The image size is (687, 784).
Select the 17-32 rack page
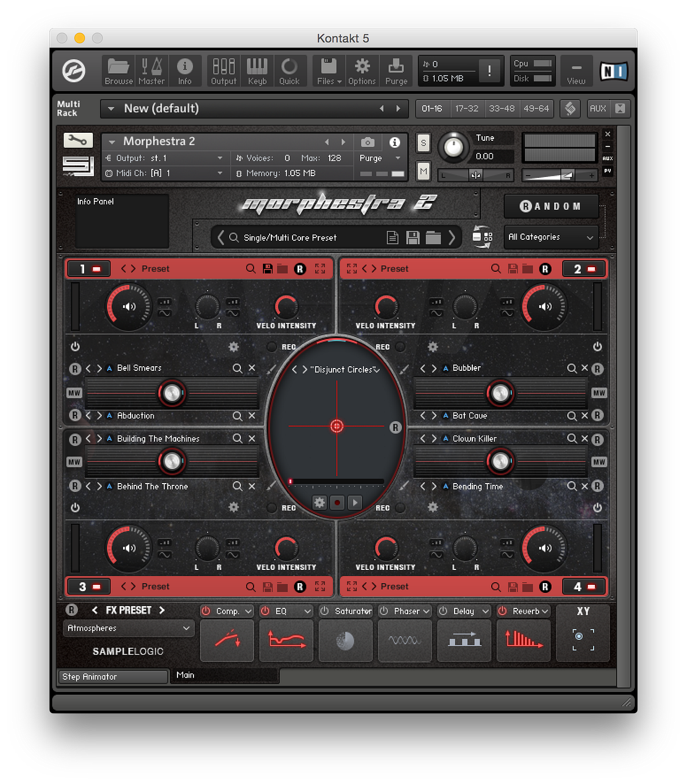[x=467, y=108]
